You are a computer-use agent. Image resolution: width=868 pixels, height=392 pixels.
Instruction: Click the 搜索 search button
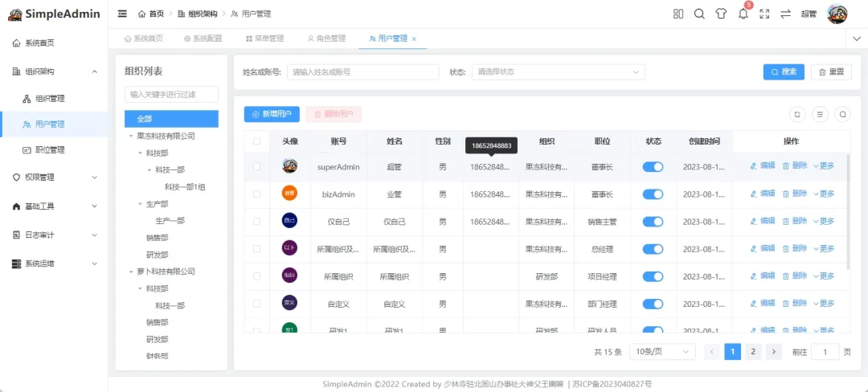click(x=784, y=71)
